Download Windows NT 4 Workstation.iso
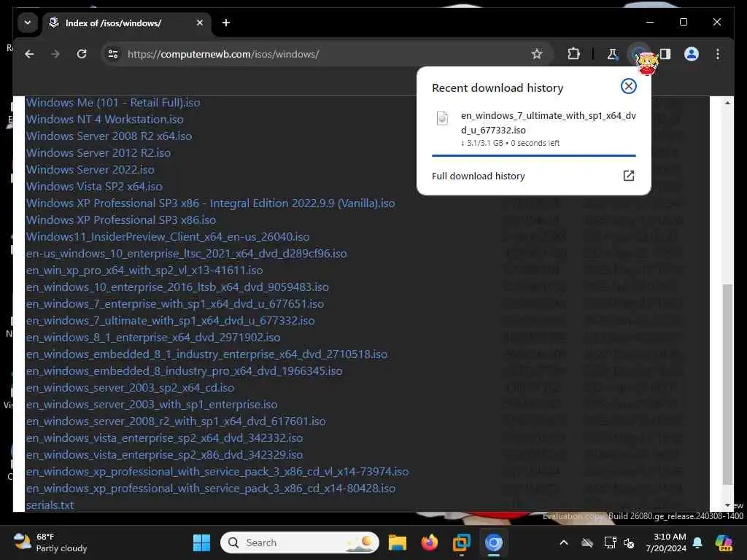 (105, 120)
